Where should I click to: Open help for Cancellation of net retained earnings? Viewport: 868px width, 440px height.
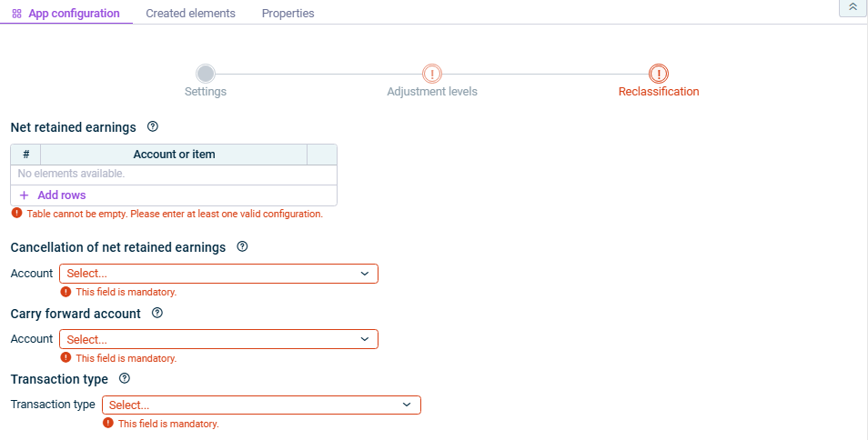point(242,246)
